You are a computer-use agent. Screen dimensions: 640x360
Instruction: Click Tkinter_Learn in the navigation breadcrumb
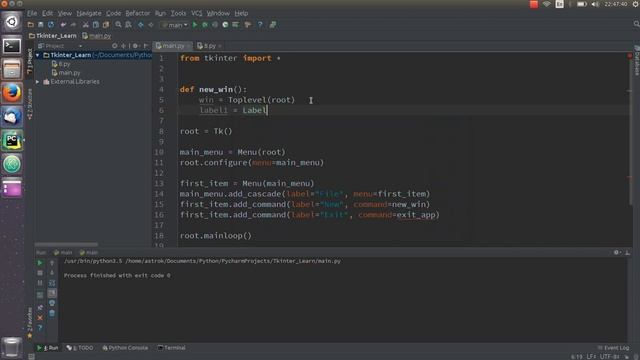[x=53, y=36]
